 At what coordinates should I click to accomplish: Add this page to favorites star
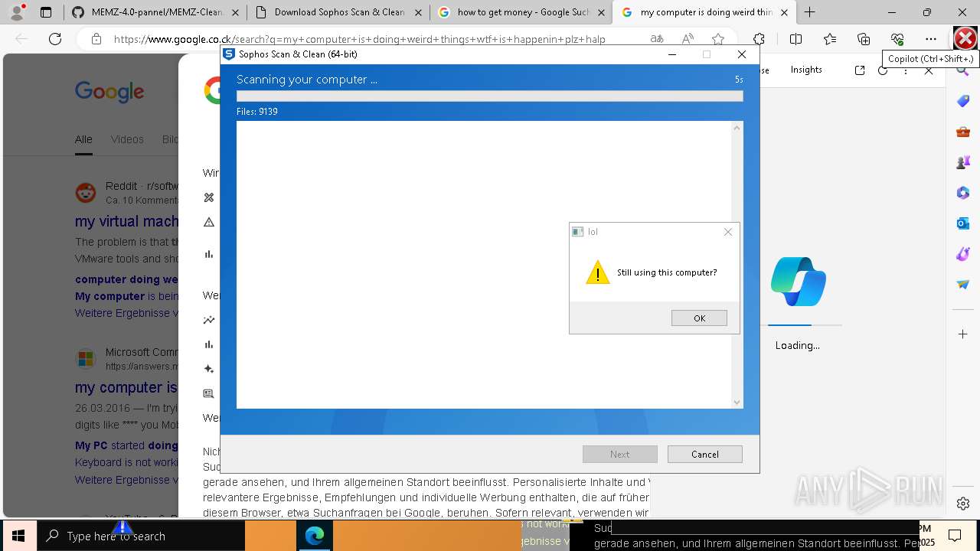coord(717,39)
